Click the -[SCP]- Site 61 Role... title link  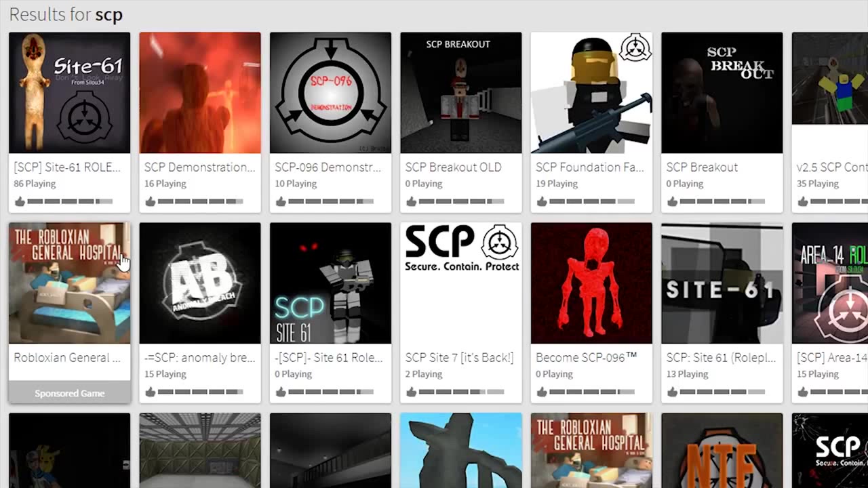coord(329,358)
